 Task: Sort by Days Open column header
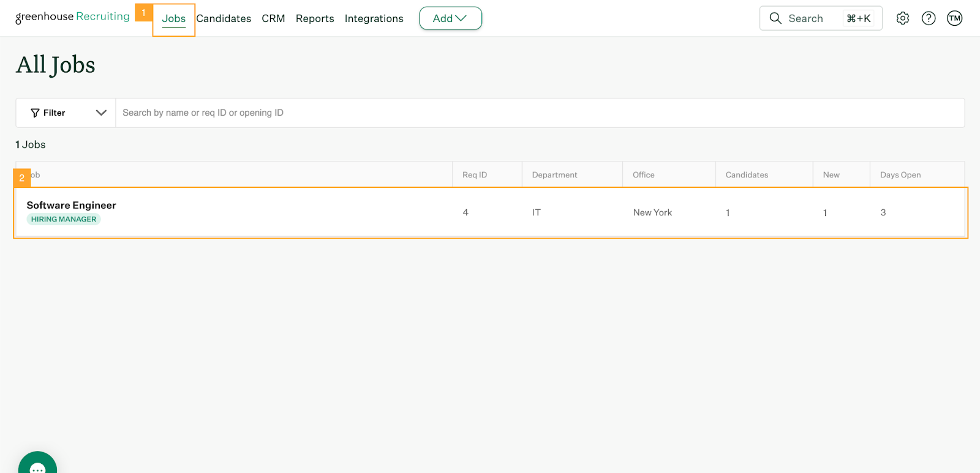point(900,175)
